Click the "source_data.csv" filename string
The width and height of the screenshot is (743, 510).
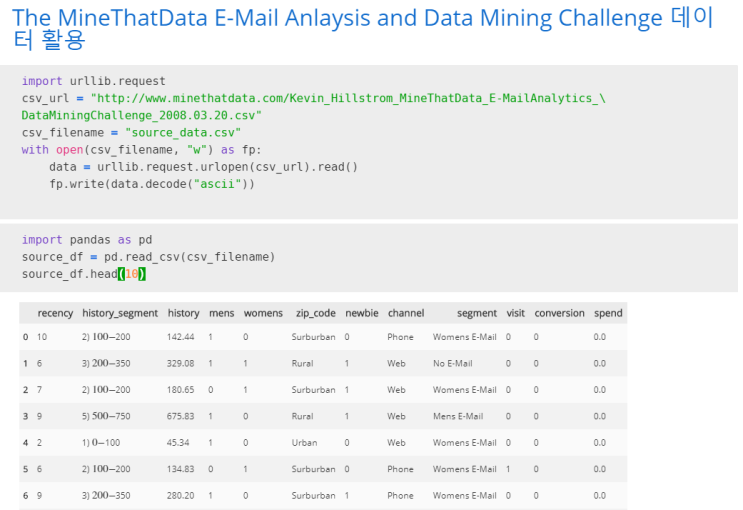click(183, 132)
